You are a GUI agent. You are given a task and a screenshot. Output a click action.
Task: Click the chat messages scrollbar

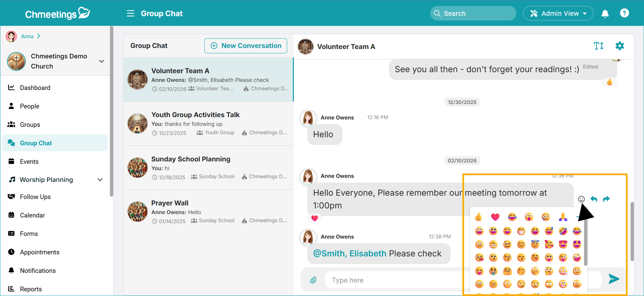coord(632,231)
